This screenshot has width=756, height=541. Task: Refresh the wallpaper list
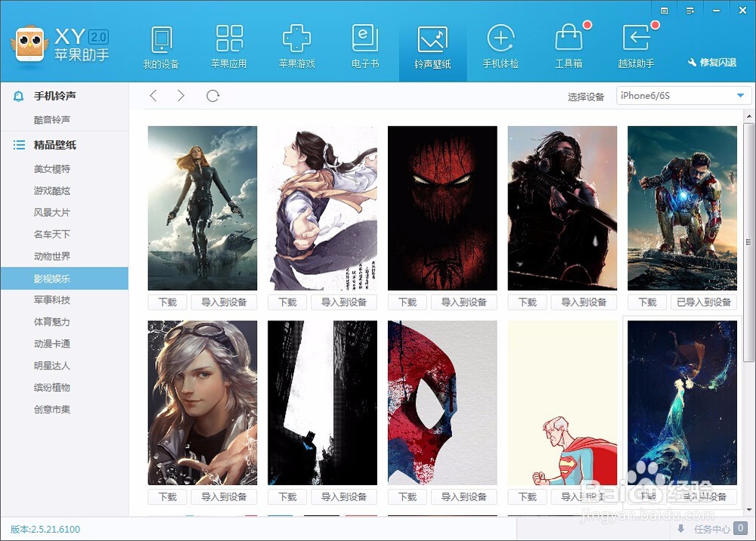[x=212, y=96]
